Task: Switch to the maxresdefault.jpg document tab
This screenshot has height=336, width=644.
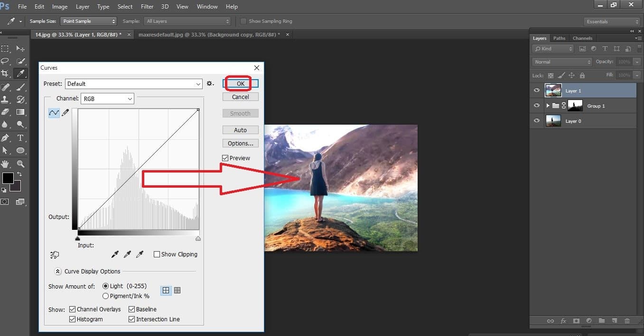Action: [x=208, y=34]
